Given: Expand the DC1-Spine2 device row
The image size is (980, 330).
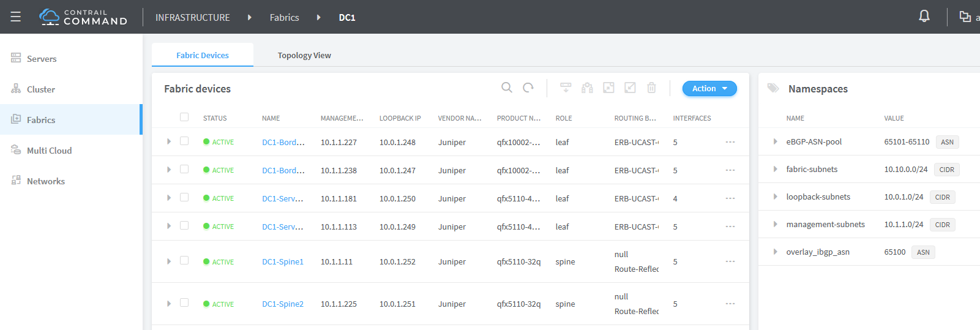Looking at the screenshot, I should pos(169,304).
